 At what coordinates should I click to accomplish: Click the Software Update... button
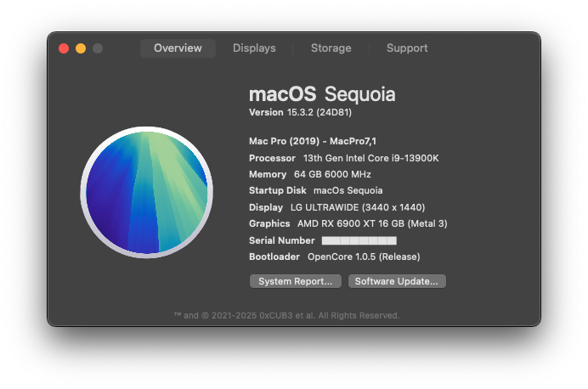(x=397, y=281)
